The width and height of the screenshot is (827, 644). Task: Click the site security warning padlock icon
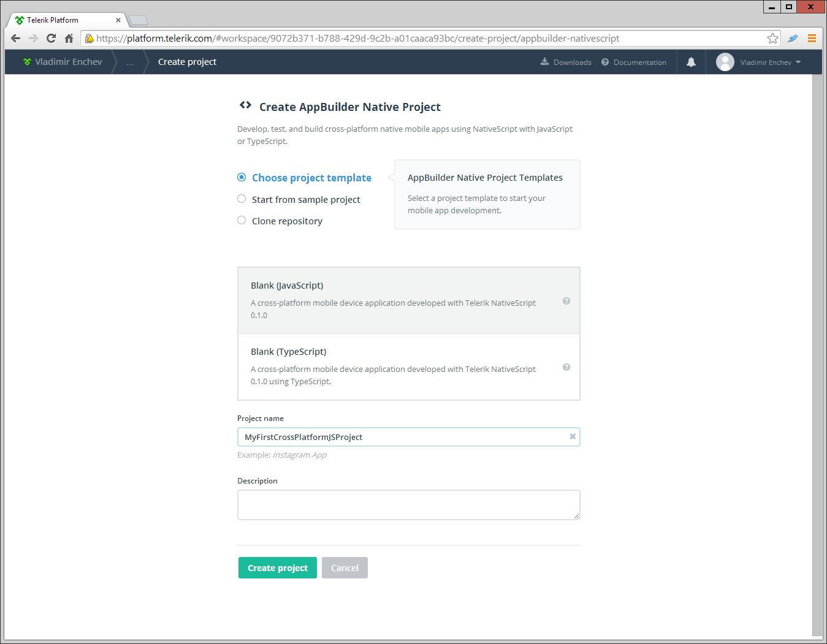pyautogui.click(x=89, y=39)
